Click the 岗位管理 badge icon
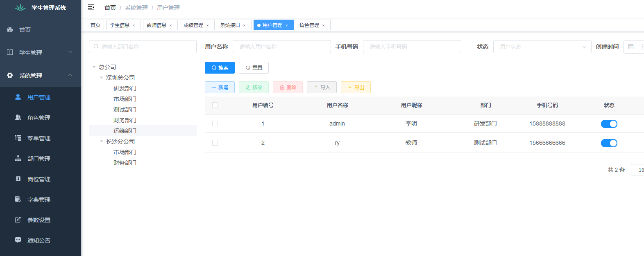The width and height of the screenshot is (644, 256). point(18,179)
